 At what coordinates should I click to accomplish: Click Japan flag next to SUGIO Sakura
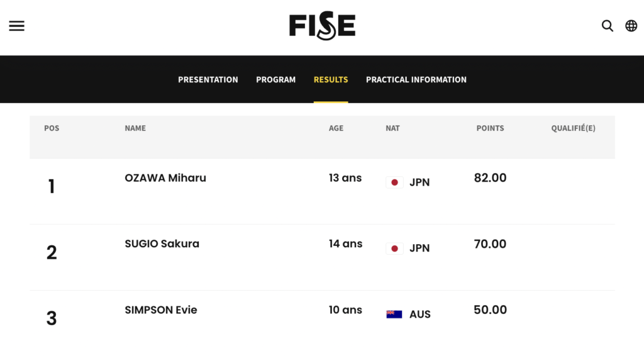[x=394, y=248]
